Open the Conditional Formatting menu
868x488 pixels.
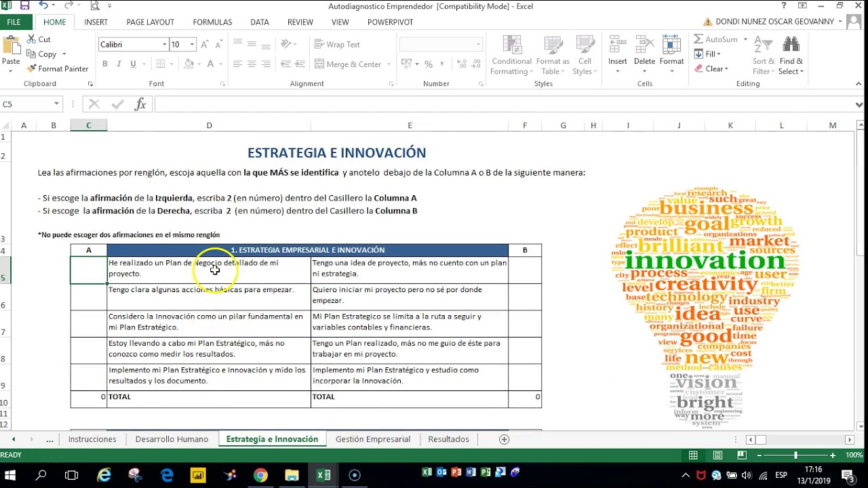[511, 56]
